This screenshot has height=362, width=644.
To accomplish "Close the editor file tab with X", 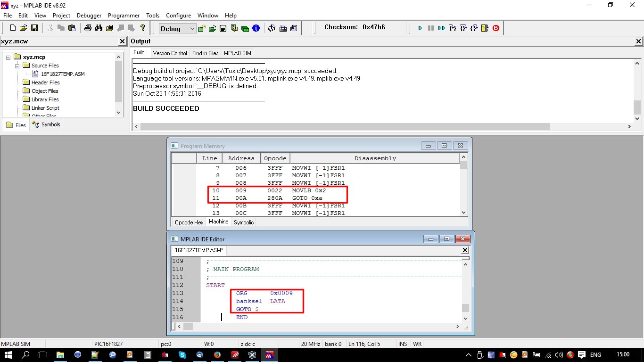I will point(465,250).
